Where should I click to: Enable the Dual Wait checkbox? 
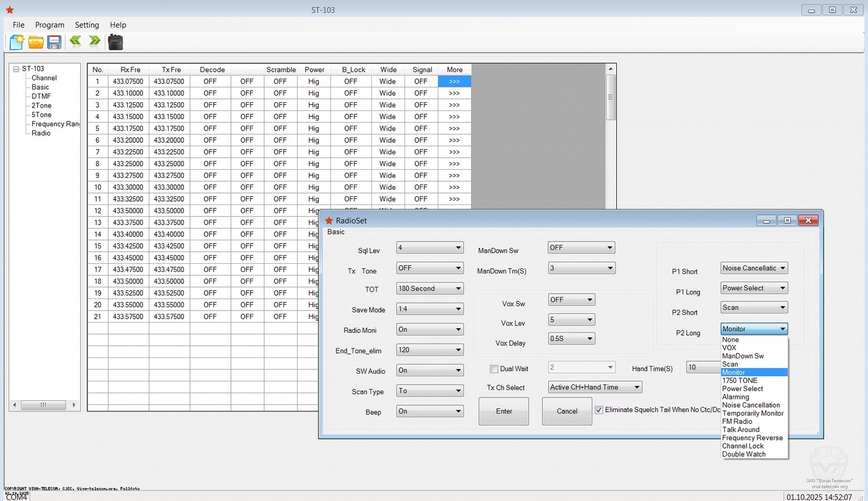(494, 369)
